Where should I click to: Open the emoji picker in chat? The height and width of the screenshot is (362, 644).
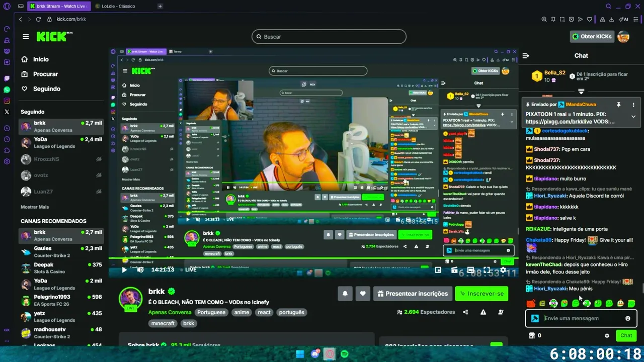[628, 318]
